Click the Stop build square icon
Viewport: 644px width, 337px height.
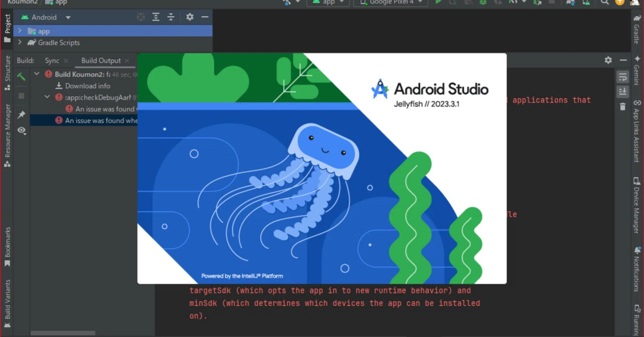tap(21, 96)
